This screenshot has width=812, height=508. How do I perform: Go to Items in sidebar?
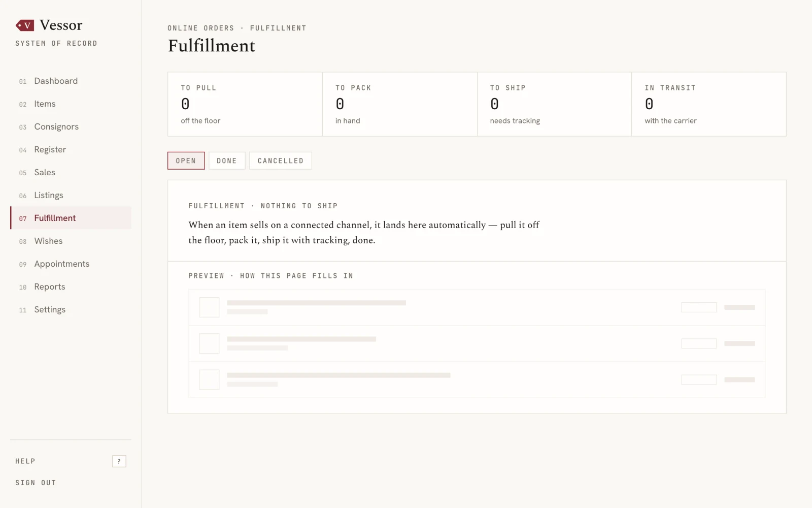coord(71,104)
